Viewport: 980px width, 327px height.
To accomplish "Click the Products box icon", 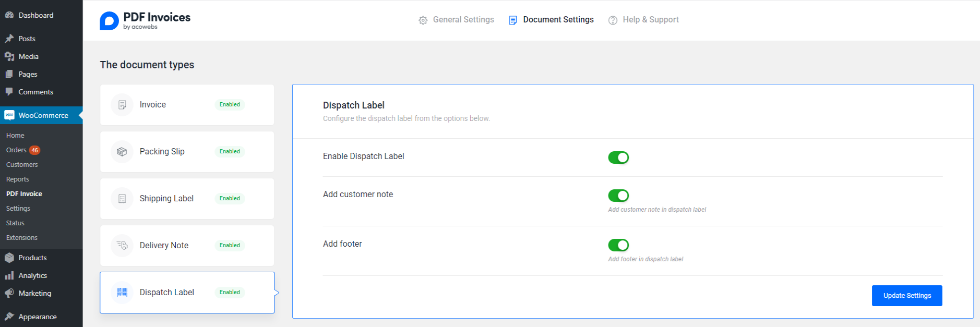I will click(x=9, y=258).
